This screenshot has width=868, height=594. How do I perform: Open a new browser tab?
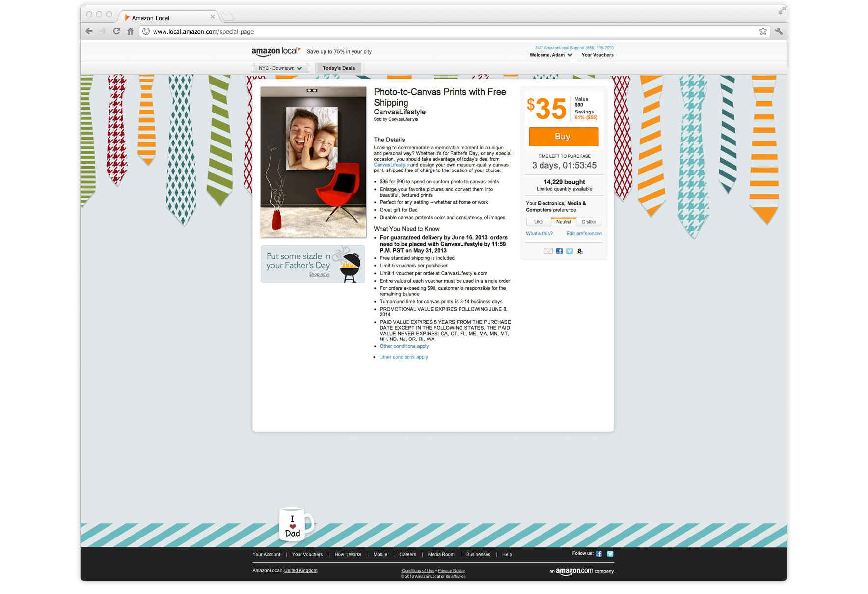(x=227, y=17)
